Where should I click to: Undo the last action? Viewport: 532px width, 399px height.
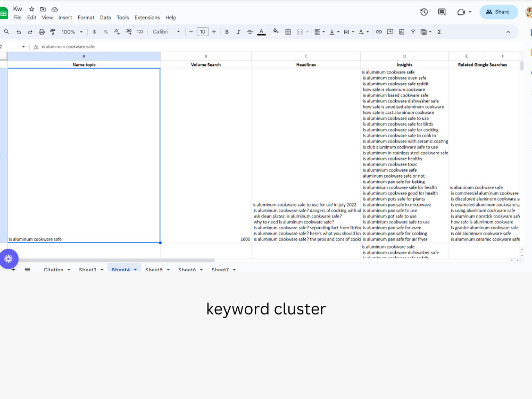19,32
